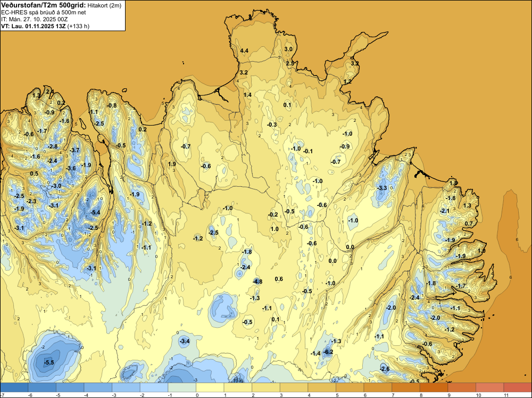532x398 pixels.
Task: Click the positive 0.7 temperature label
Action: (x=469, y=224)
